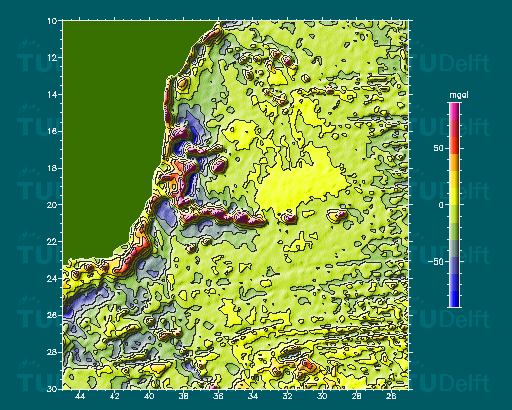Click longitude label "44" on bottom axis
Image resolution: width=512 pixels, height=410 pixels.
pos(80,396)
